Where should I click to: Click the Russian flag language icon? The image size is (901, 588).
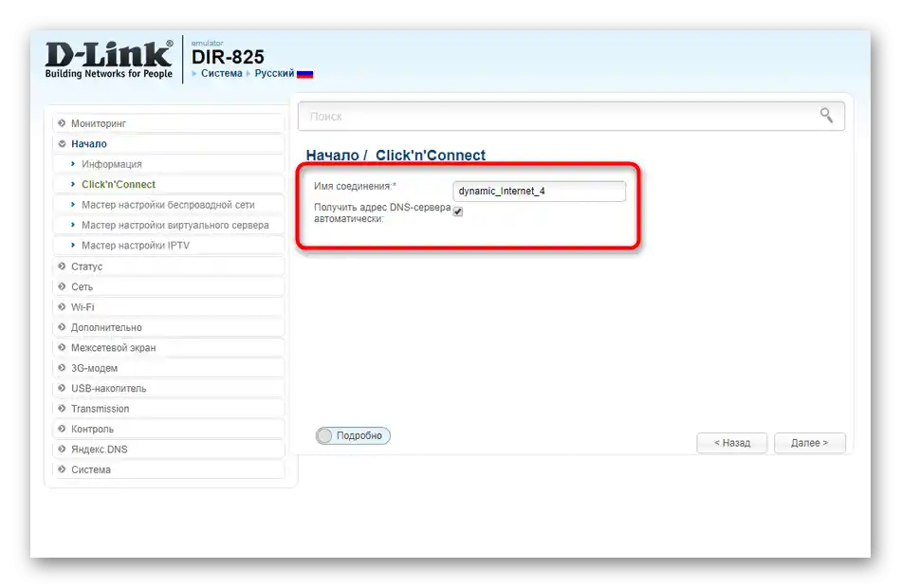pos(304,74)
